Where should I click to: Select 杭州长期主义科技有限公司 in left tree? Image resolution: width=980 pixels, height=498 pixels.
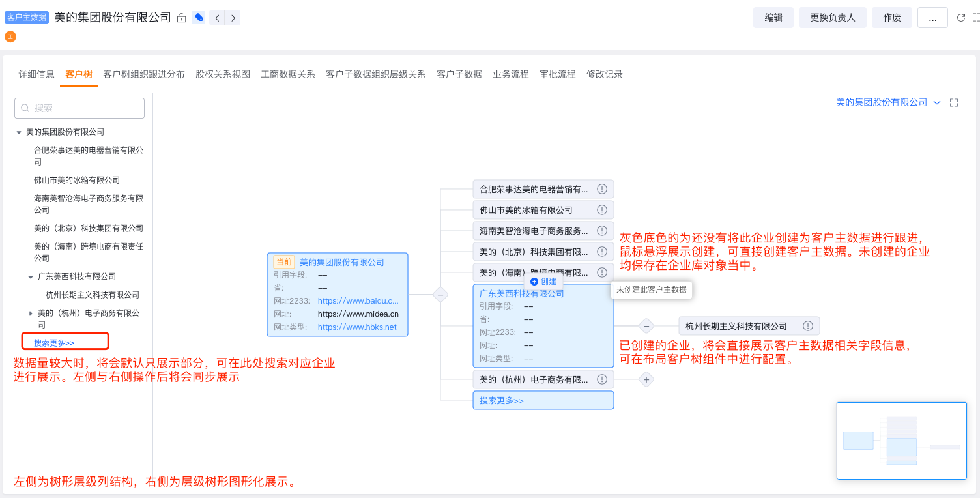[x=93, y=295]
